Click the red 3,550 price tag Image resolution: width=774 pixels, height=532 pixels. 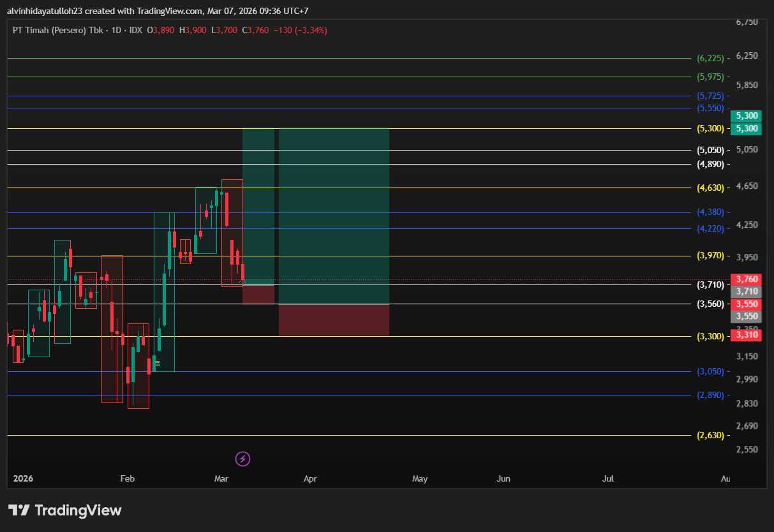coord(747,304)
